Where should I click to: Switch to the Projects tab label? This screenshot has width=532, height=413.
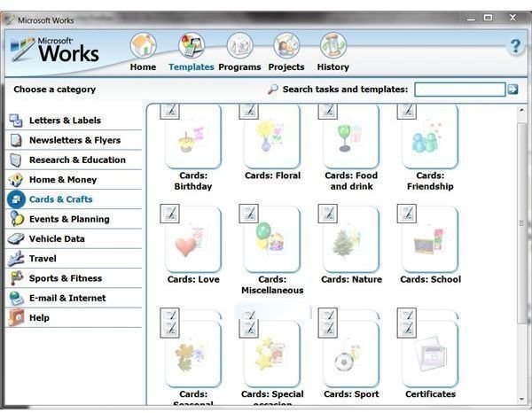tap(286, 67)
